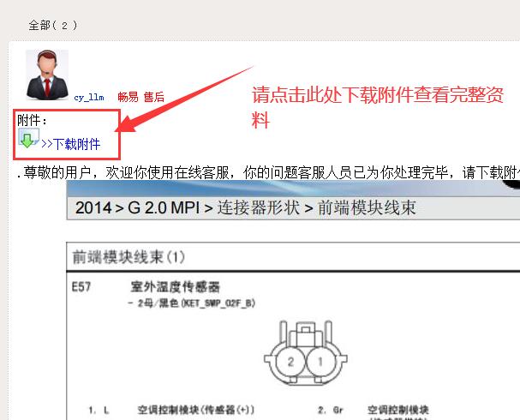520x420 pixels.
Task: Select the 全部(2) tab
Action: click(53, 25)
